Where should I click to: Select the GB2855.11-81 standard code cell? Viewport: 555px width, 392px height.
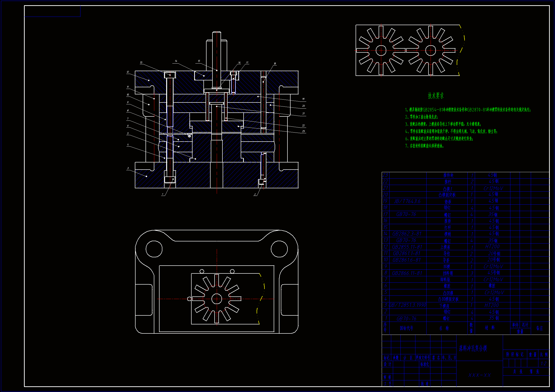click(x=407, y=247)
